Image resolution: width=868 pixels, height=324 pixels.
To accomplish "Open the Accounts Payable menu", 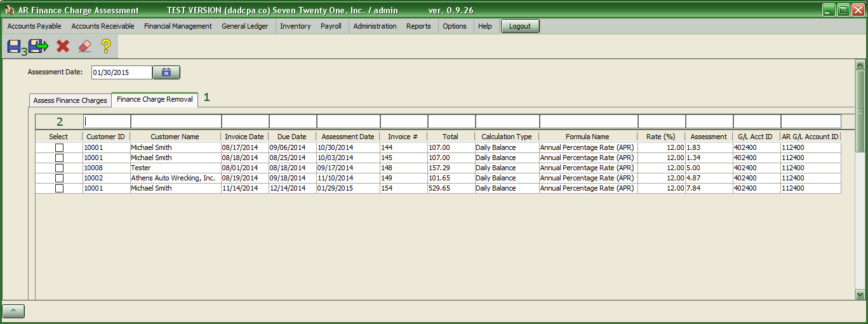I will [x=34, y=26].
